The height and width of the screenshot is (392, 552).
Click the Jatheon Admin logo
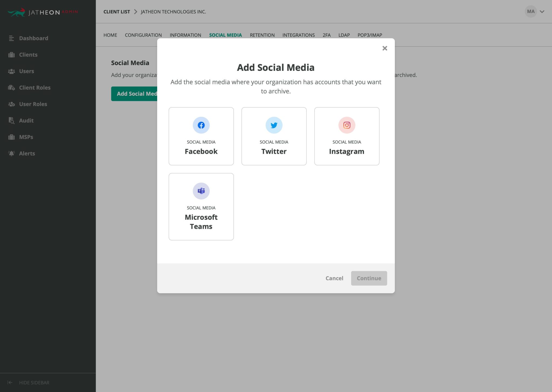point(43,12)
